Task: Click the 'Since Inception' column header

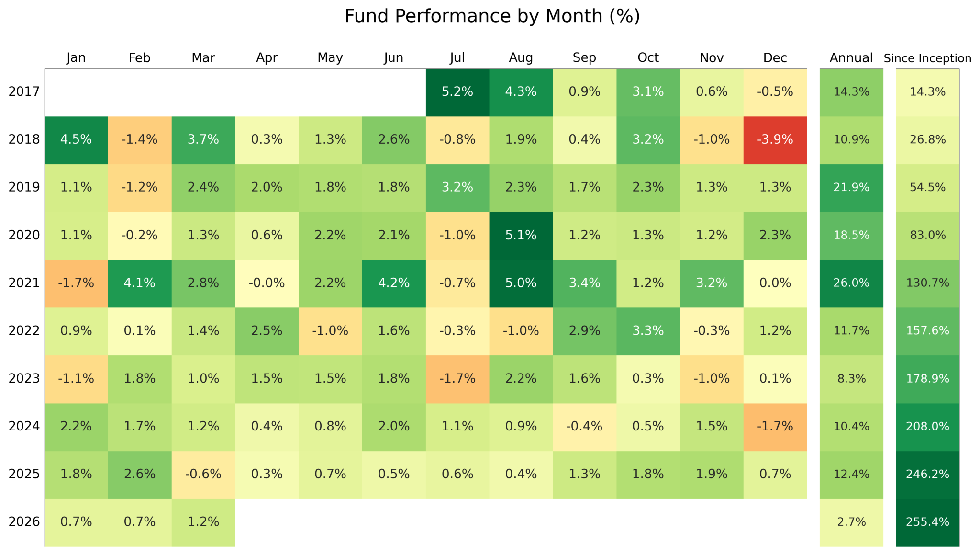Action: (927, 58)
